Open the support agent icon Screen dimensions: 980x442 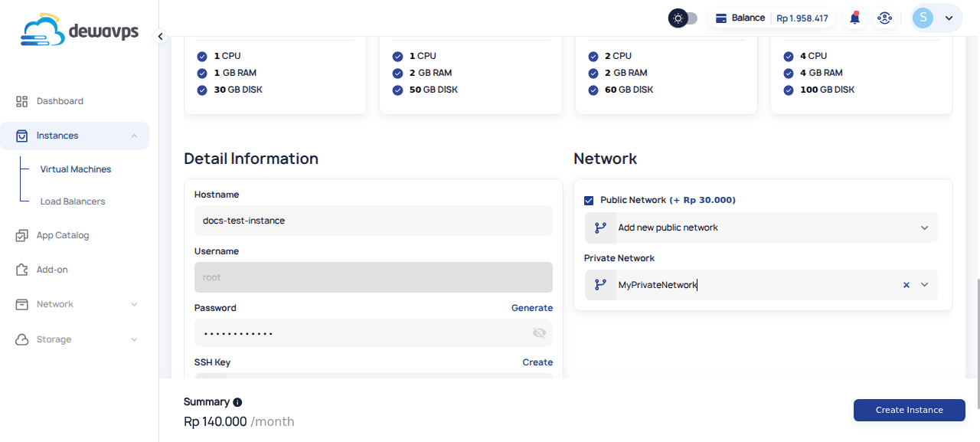tap(885, 18)
